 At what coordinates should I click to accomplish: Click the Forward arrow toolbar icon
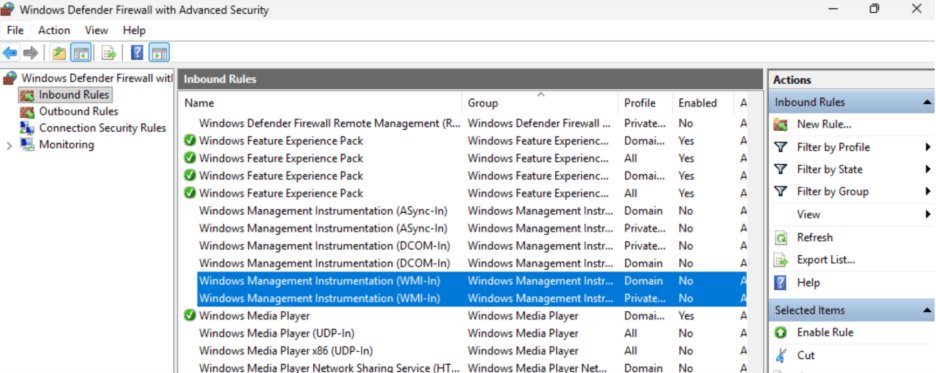click(x=30, y=53)
